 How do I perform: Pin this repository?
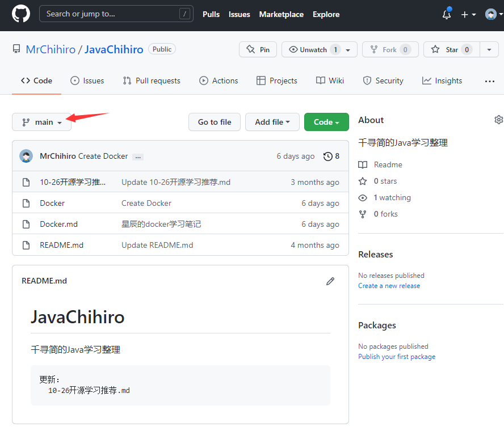[258, 49]
